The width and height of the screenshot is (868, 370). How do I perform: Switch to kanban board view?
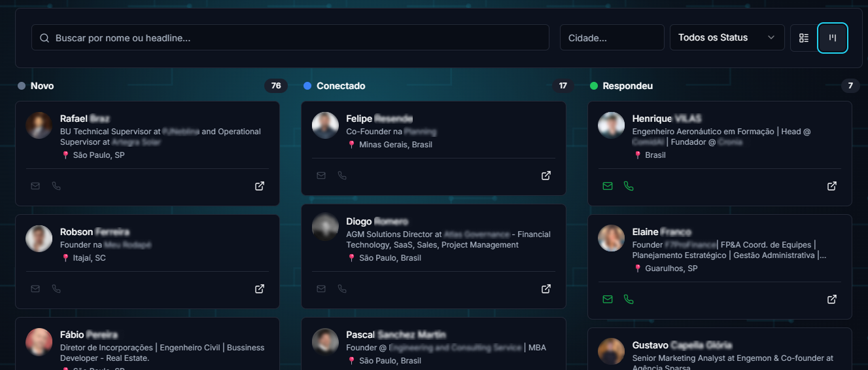click(x=833, y=38)
